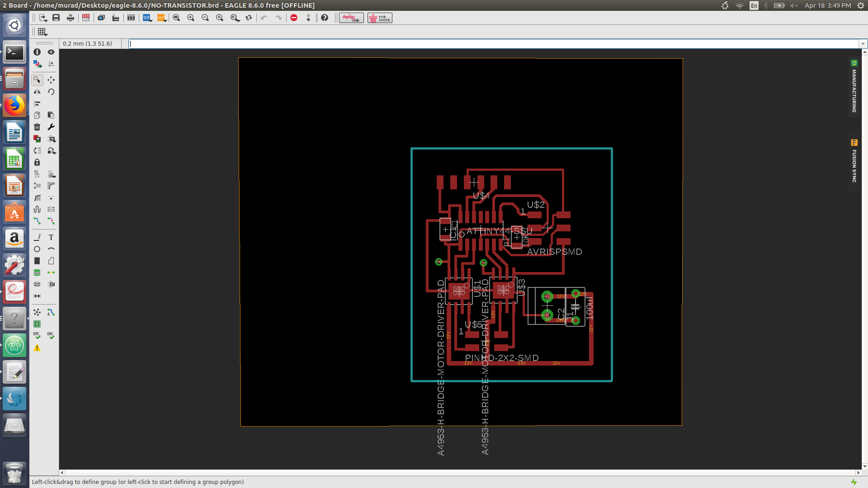Select the Text tool
This screenshot has width=868, height=488.
click(51, 237)
